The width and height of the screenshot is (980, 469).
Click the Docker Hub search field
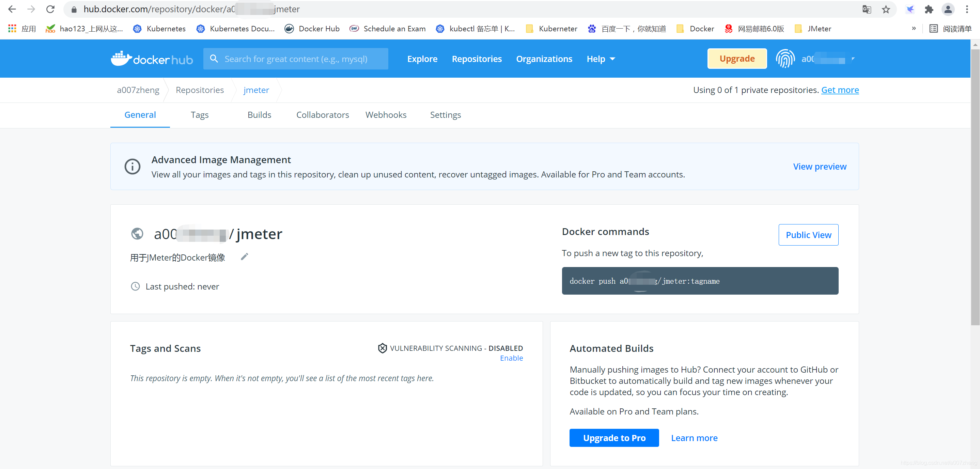(296, 59)
